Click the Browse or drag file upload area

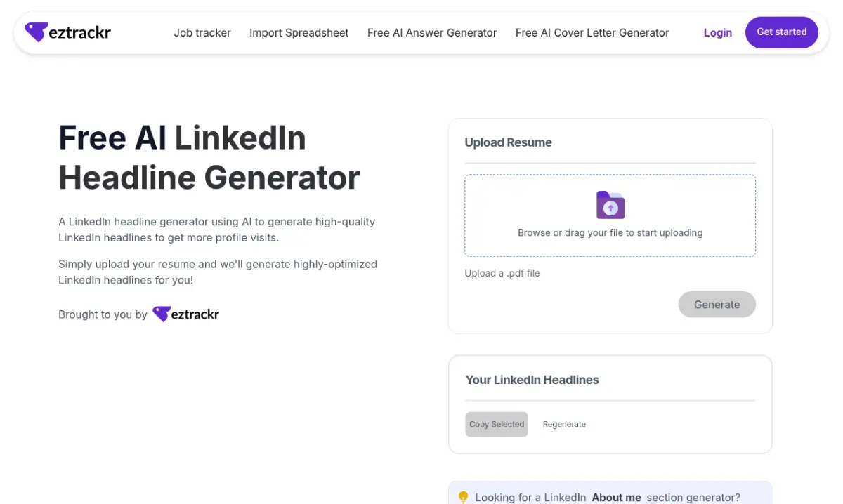610,215
